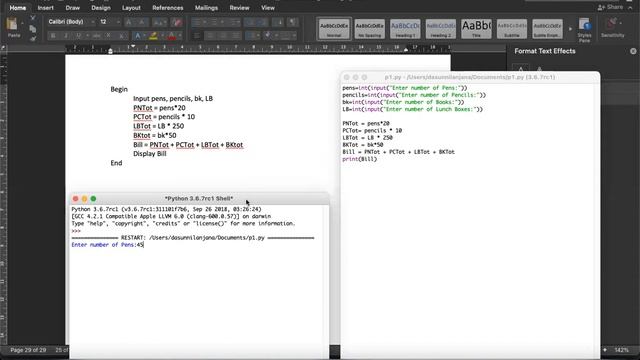Click the Justify alignment icon
Screen dimensions: 640x360
click(x=236, y=36)
